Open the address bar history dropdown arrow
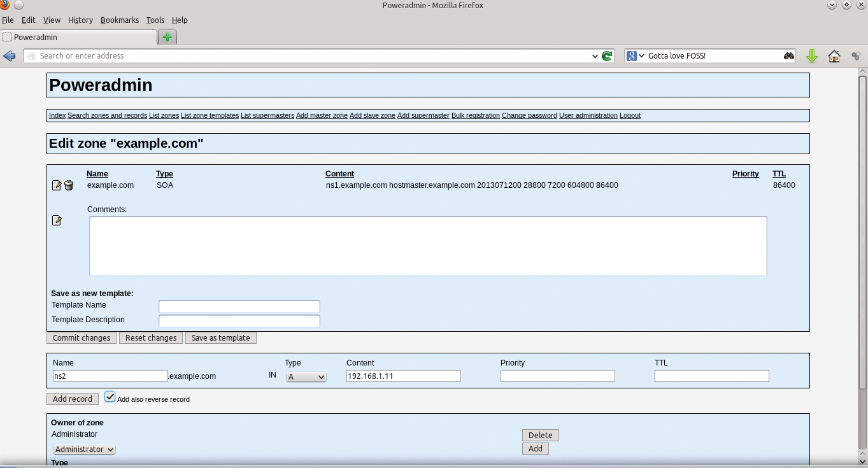The width and height of the screenshot is (868, 468). click(595, 56)
